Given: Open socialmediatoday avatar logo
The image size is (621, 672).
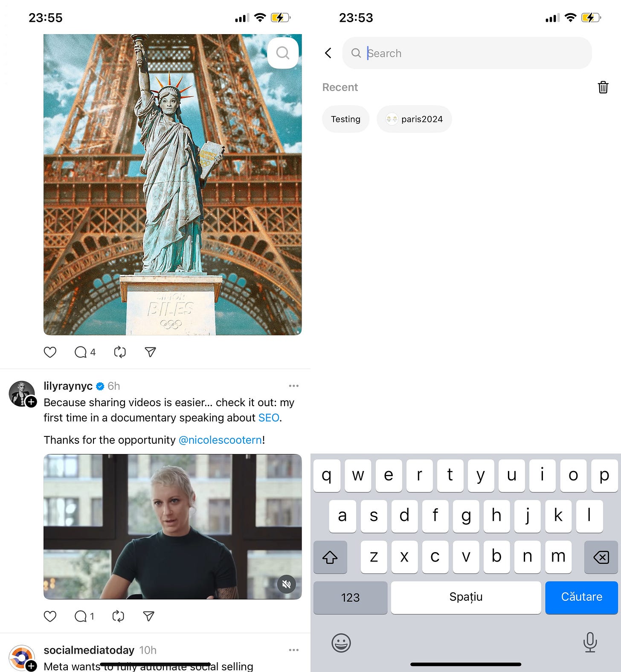Looking at the screenshot, I should point(21,657).
